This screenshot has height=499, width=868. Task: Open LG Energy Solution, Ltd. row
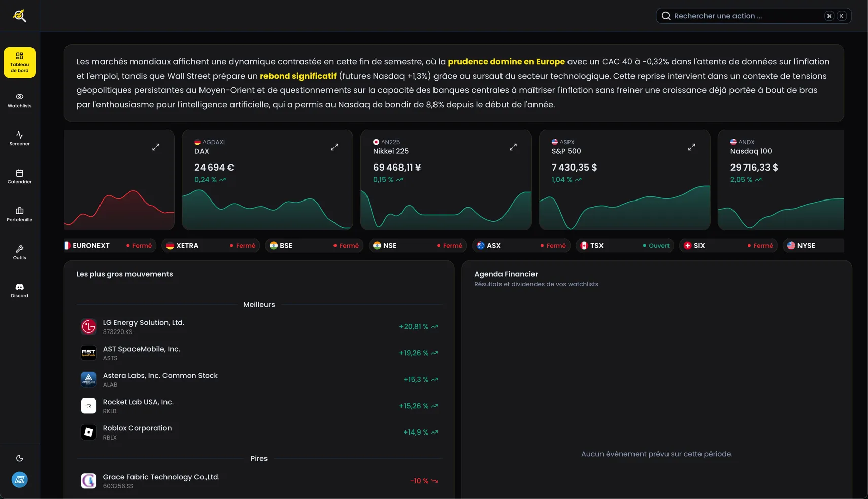(x=259, y=327)
